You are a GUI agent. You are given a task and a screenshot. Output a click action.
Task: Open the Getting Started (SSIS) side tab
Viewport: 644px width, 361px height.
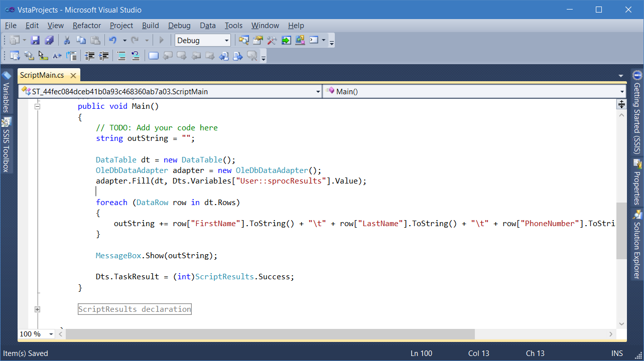pyautogui.click(x=637, y=113)
